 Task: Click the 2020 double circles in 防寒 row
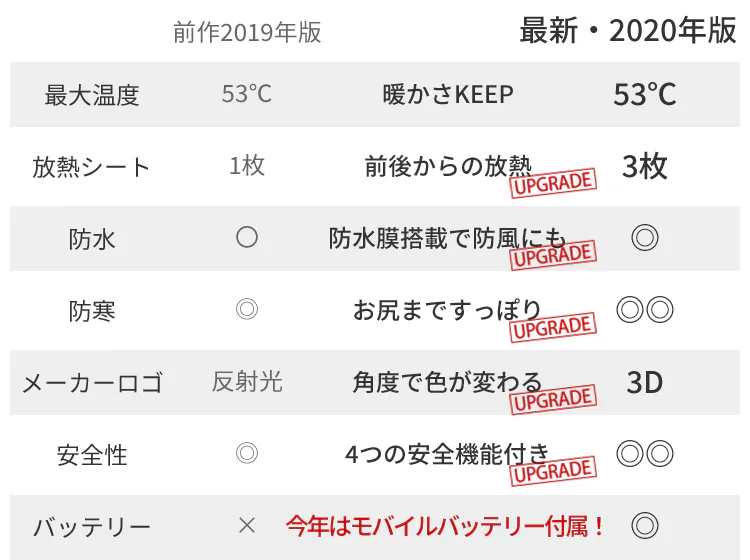(645, 310)
